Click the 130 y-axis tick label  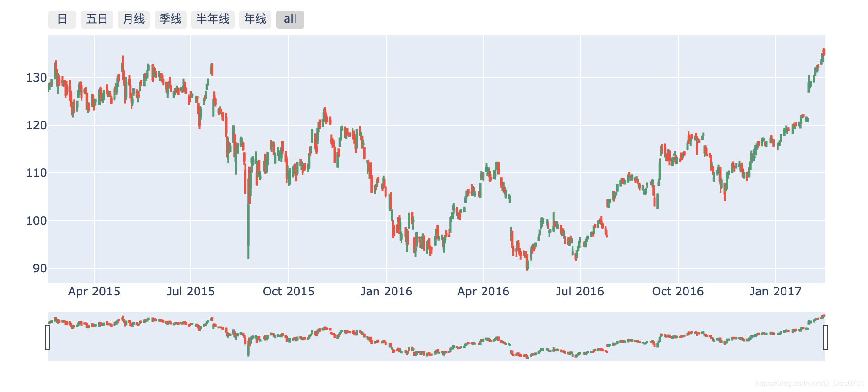pos(36,78)
